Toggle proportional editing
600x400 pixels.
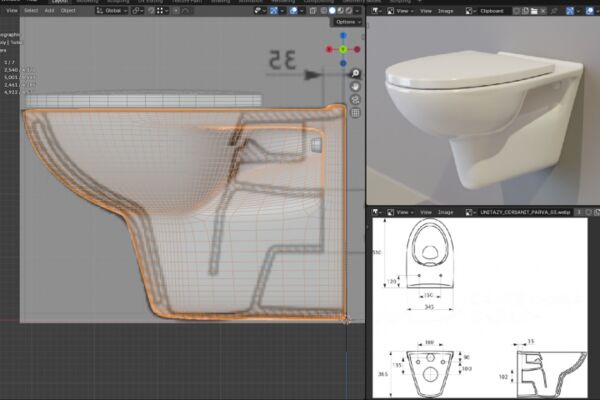coord(176,11)
